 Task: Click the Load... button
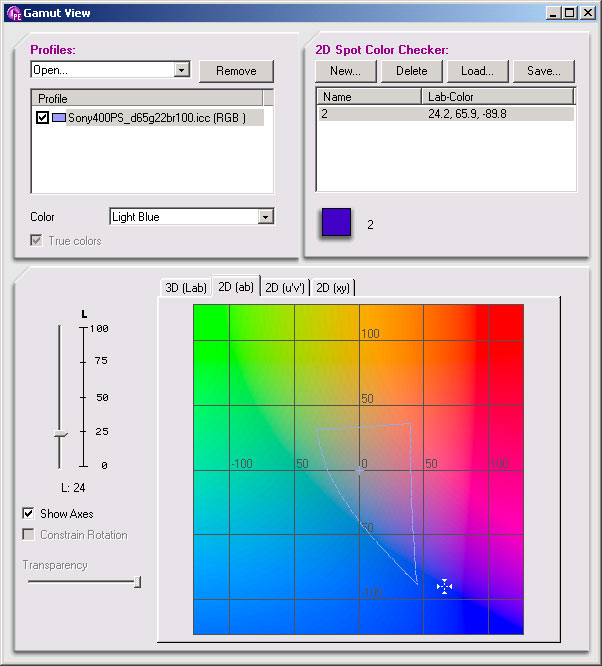[478, 71]
